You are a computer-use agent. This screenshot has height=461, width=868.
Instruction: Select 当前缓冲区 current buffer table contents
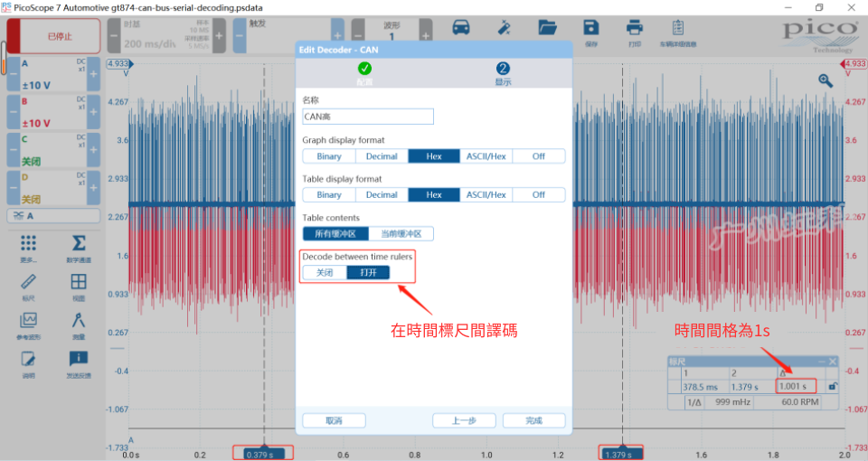(x=401, y=233)
